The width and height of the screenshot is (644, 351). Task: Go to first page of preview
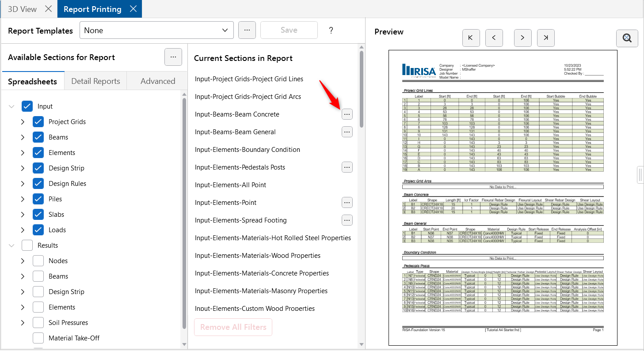click(471, 38)
